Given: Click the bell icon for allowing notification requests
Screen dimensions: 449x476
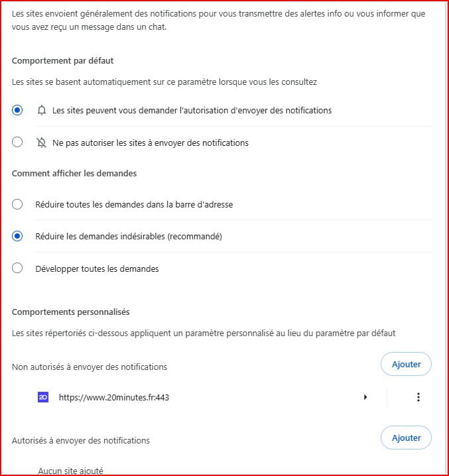Looking at the screenshot, I should click(x=42, y=110).
